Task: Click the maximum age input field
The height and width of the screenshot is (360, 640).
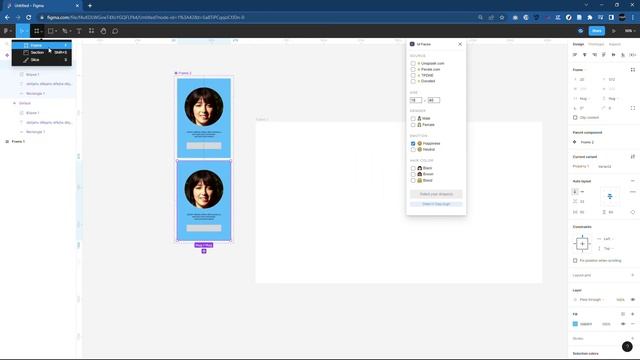Action: (434, 100)
